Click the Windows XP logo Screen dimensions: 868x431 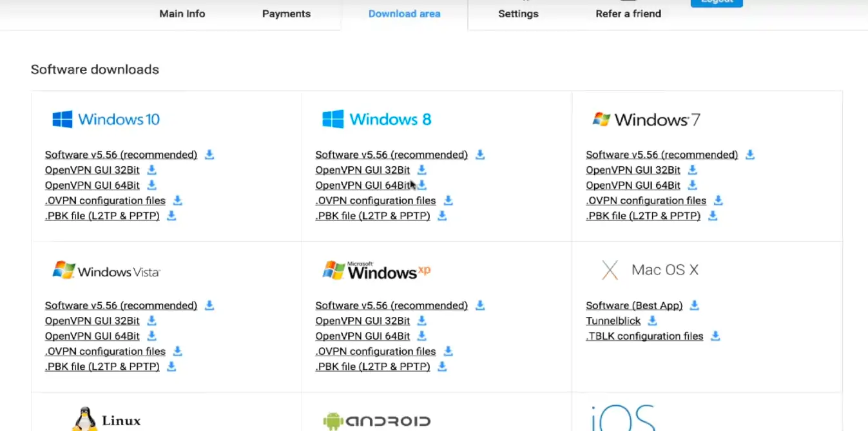[x=376, y=270]
